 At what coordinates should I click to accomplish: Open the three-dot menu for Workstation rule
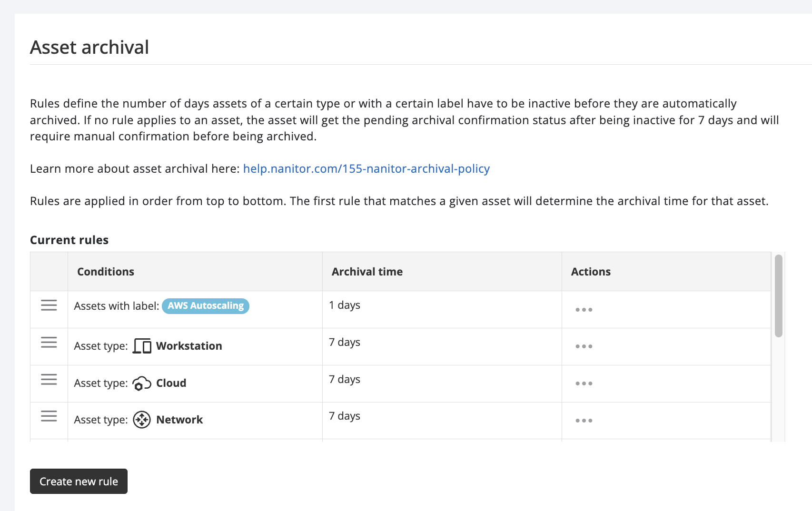584,346
